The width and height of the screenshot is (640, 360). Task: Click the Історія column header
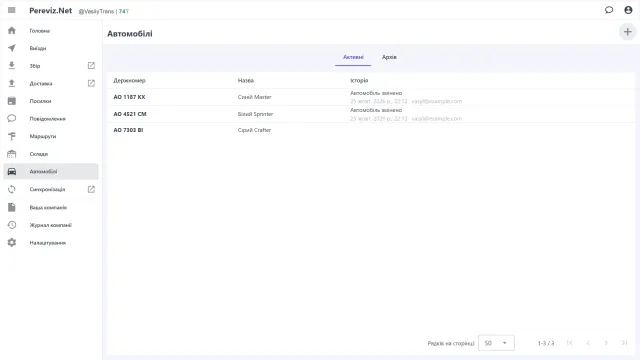tap(359, 80)
